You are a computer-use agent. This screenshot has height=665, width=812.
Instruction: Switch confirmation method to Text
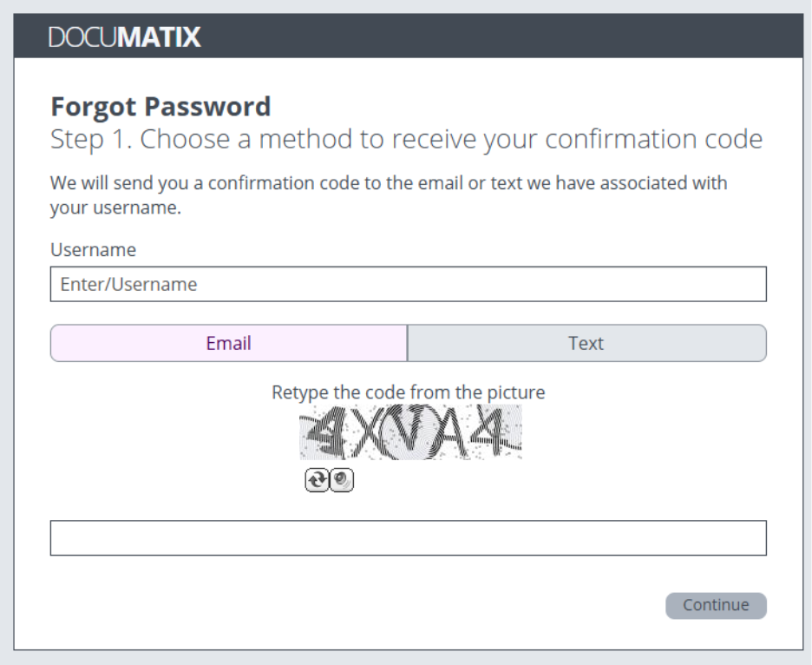(586, 343)
